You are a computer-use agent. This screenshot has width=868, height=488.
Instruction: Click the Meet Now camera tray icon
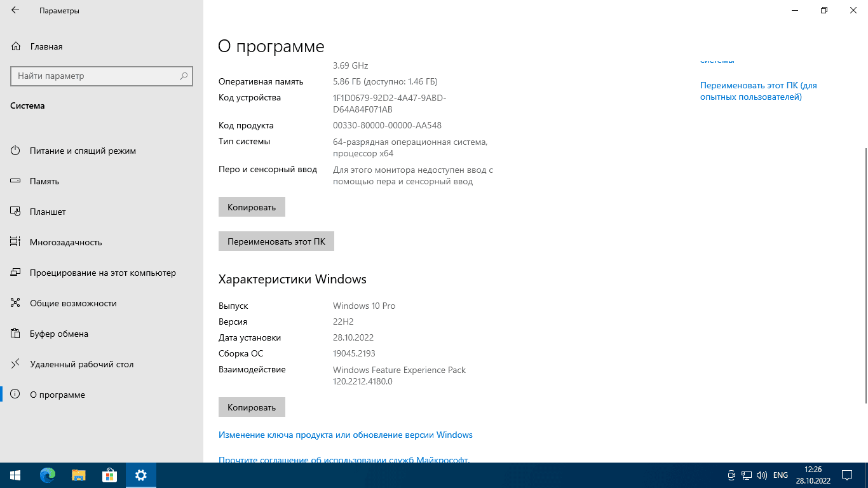(x=731, y=475)
